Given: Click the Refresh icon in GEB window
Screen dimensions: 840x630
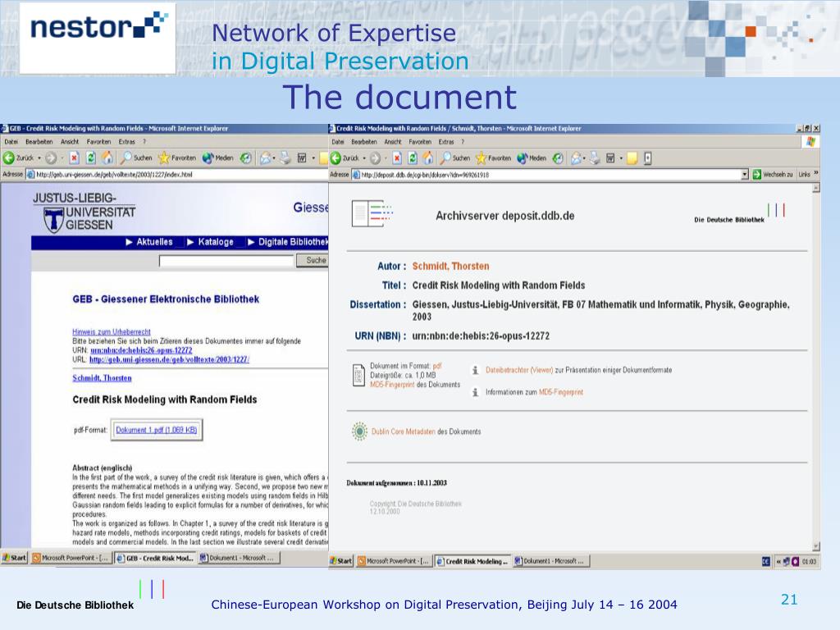Looking at the screenshot, I should click(91, 158).
